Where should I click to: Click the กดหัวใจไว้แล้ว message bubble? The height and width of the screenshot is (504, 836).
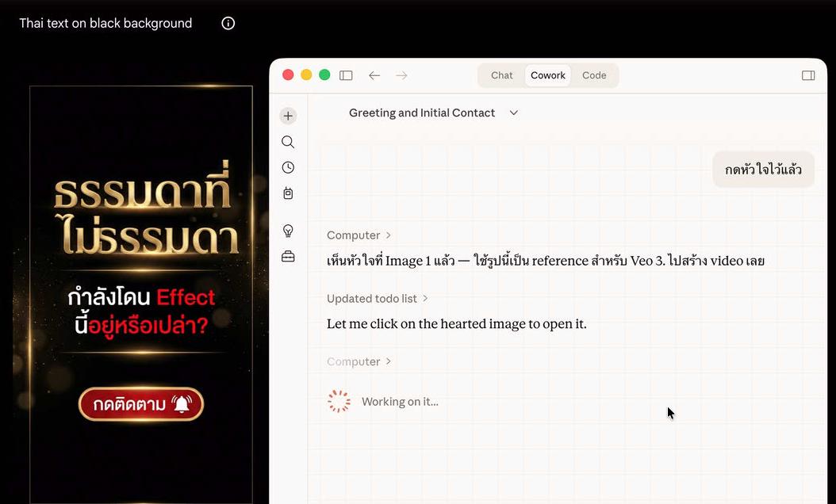[763, 169]
